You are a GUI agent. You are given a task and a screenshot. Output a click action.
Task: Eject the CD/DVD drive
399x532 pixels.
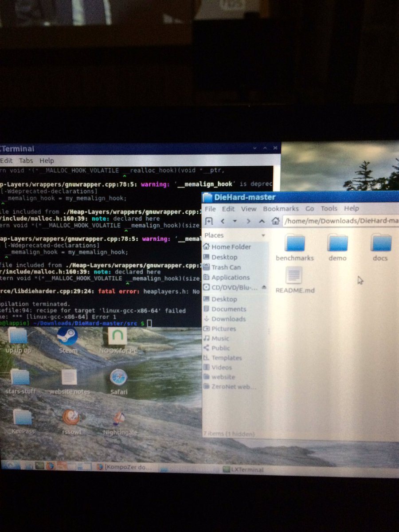pyautogui.click(x=264, y=287)
